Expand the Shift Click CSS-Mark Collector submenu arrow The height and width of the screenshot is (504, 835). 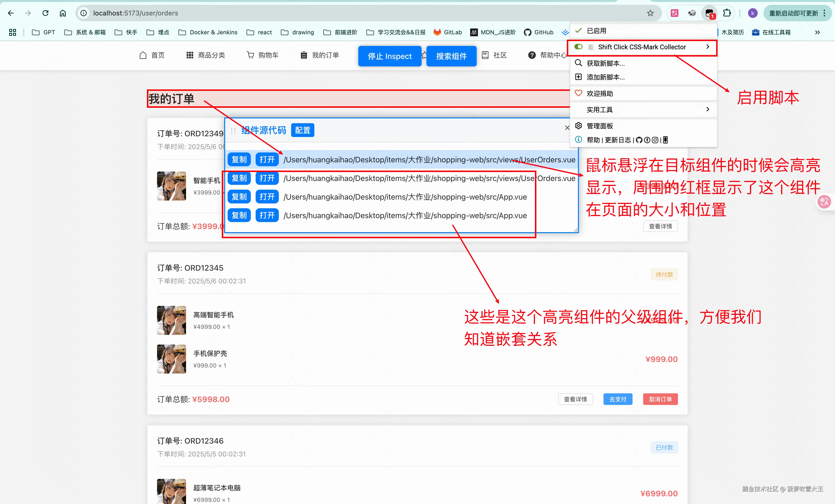click(x=708, y=47)
